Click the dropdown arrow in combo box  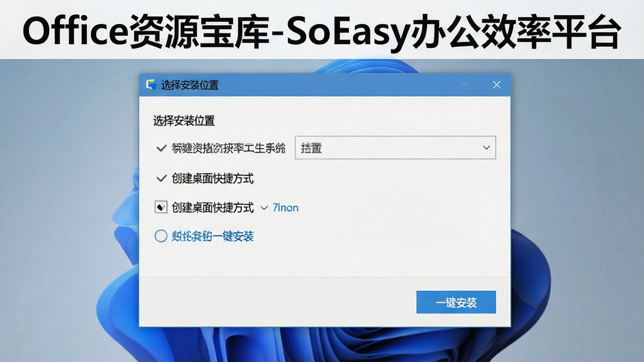coord(486,148)
